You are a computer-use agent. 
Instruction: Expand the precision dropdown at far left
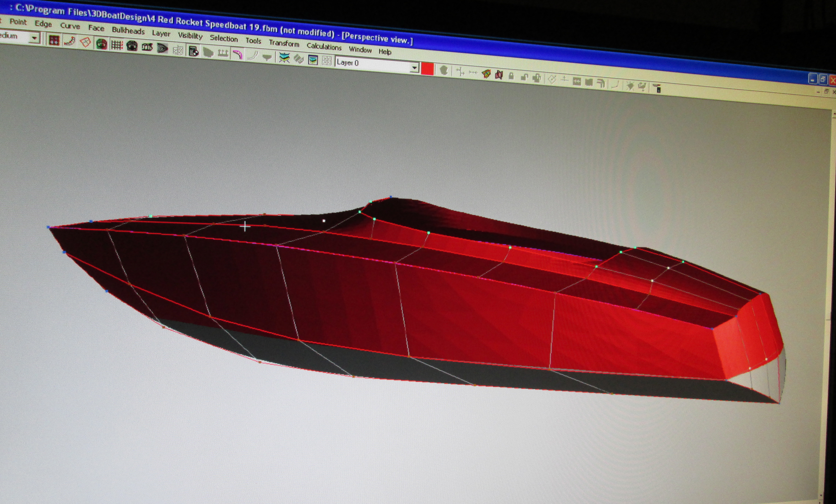point(34,38)
